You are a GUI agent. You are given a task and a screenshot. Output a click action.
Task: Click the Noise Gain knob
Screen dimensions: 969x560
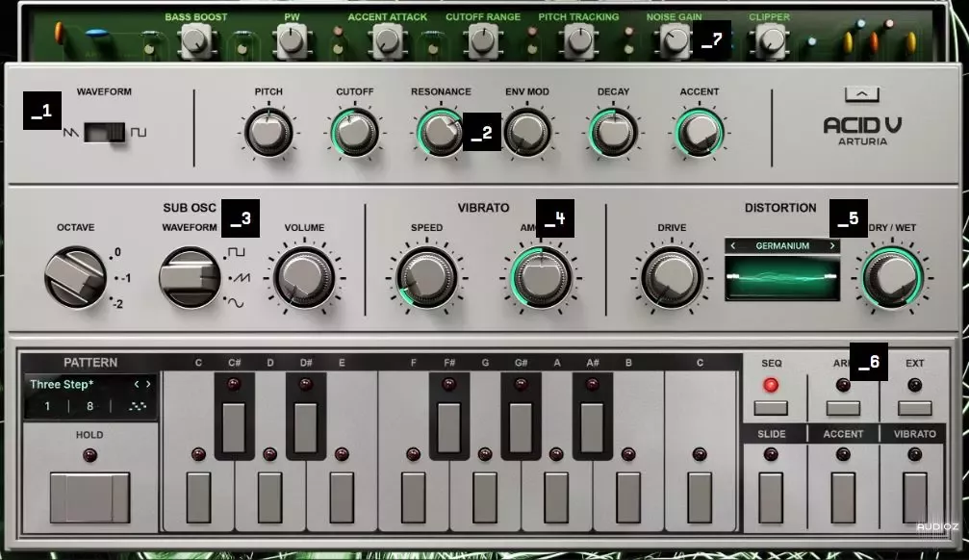click(x=675, y=41)
